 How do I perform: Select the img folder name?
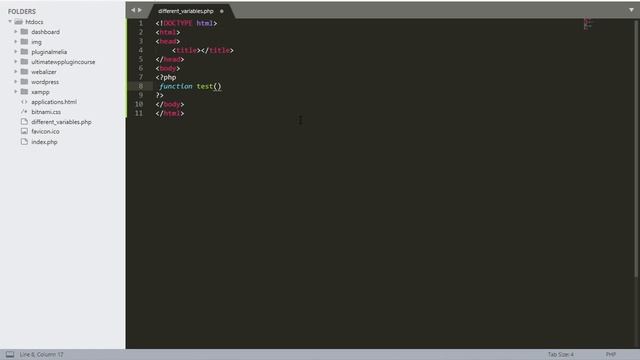tap(36, 42)
